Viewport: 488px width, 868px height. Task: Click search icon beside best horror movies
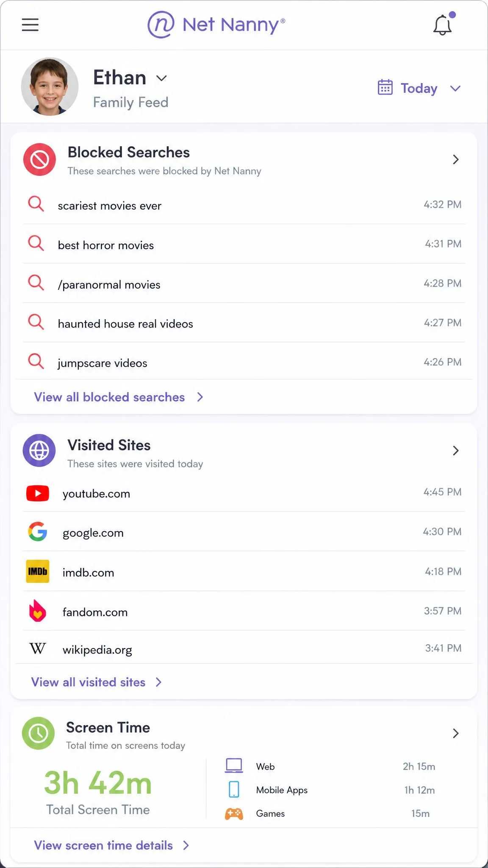pos(36,243)
